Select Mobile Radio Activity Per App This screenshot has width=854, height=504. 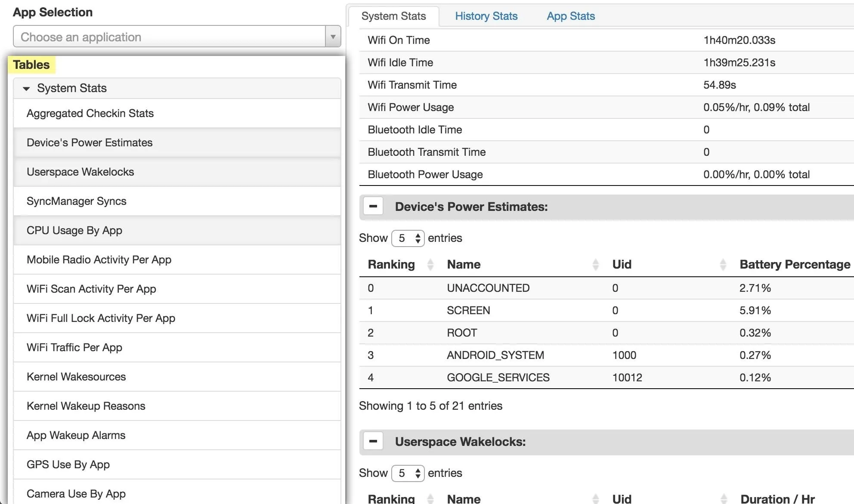[177, 260]
